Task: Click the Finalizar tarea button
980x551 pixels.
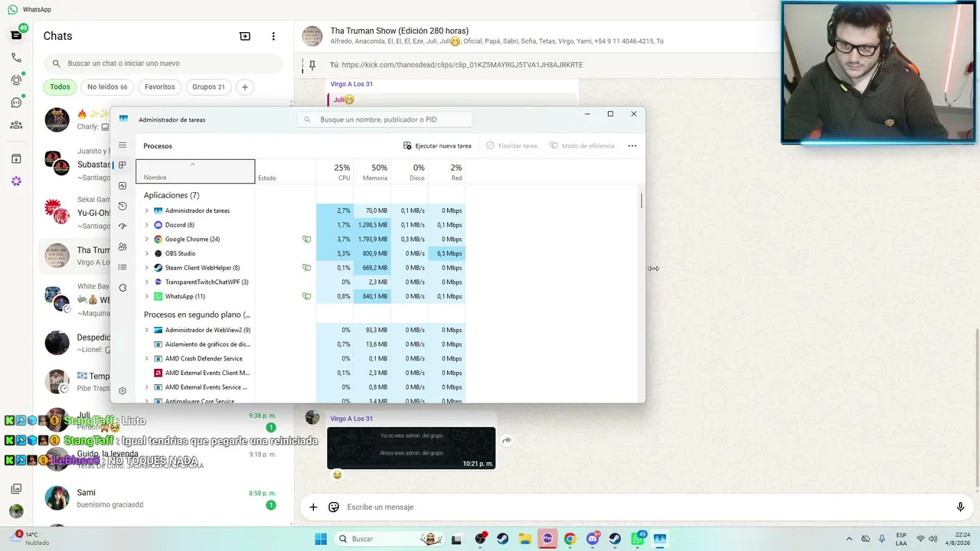Action: [511, 145]
